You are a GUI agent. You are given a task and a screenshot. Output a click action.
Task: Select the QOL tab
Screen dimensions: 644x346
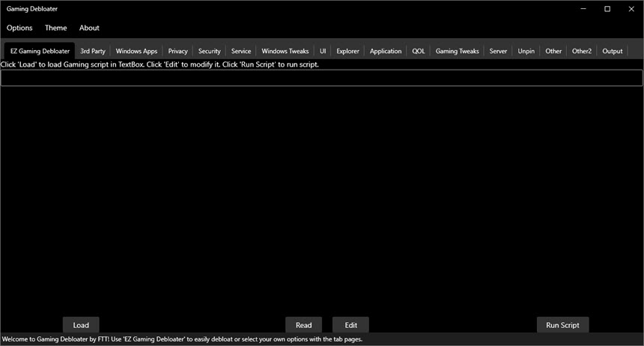tap(419, 52)
